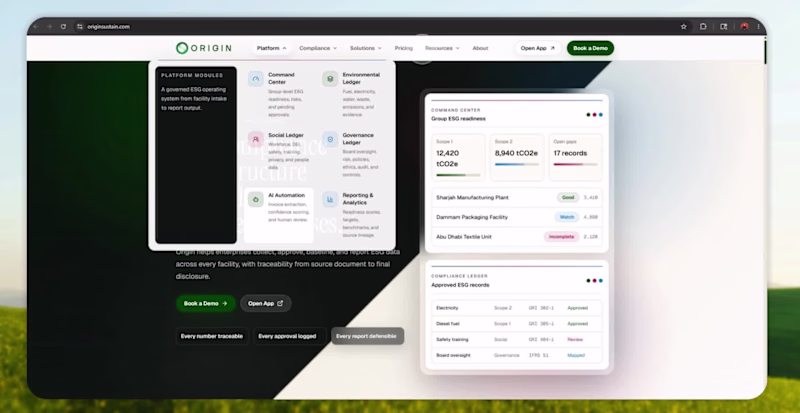Click the 'Good' status badge
Image resolution: width=800 pixels, height=413 pixels.
click(x=568, y=197)
